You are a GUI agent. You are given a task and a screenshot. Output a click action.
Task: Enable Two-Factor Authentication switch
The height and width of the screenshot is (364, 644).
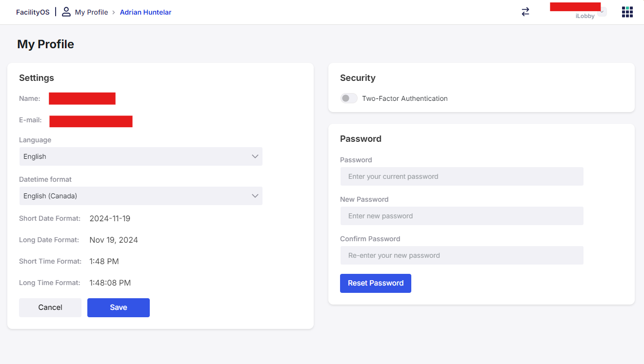pyautogui.click(x=349, y=98)
